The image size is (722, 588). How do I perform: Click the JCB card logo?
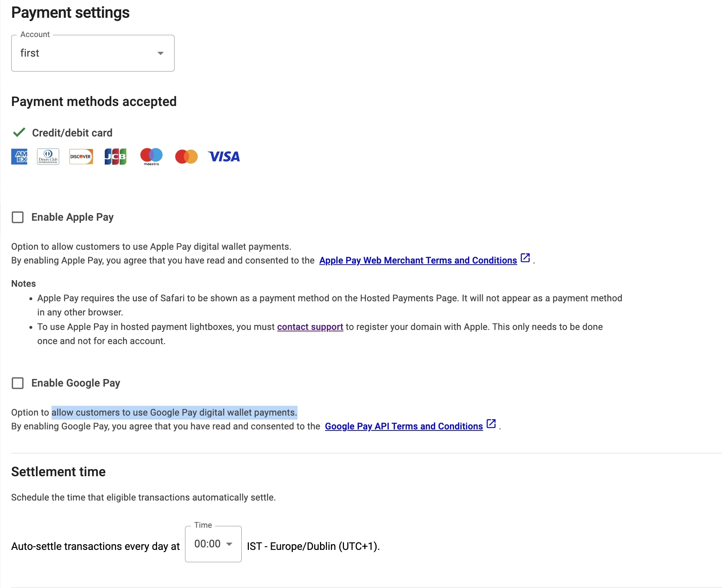pyautogui.click(x=115, y=157)
